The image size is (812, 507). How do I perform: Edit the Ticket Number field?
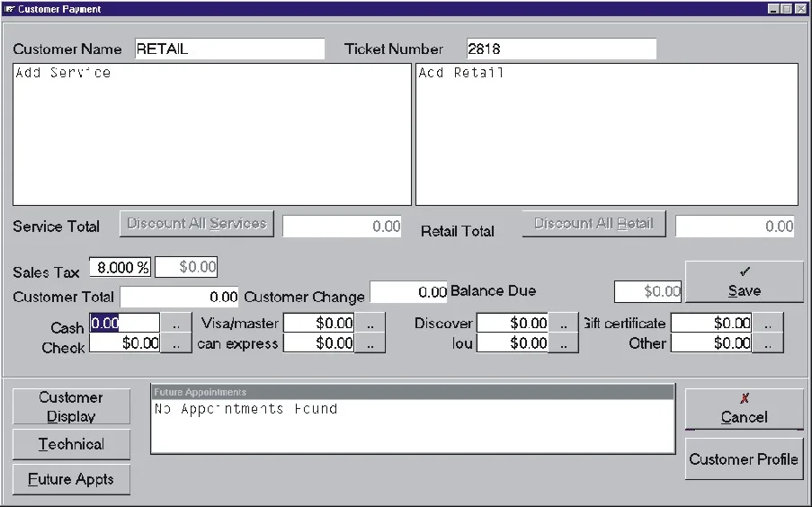tap(561, 49)
